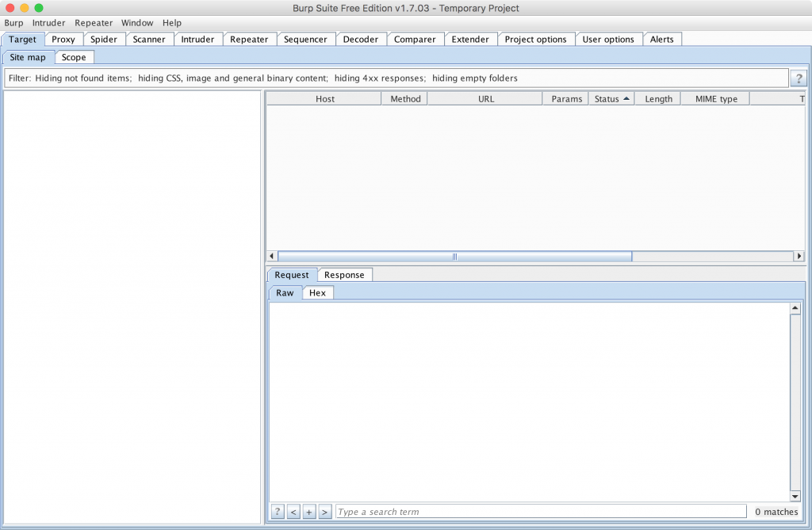Open the Intruder menu in menu bar
812x530 pixels.
tap(48, 23)
